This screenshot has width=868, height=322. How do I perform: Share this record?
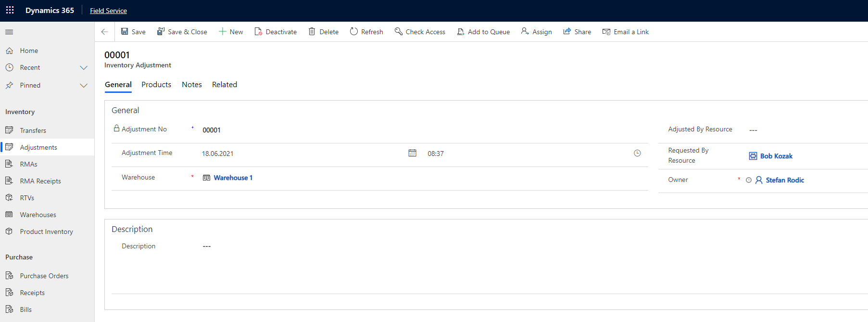tap(577, 32)
